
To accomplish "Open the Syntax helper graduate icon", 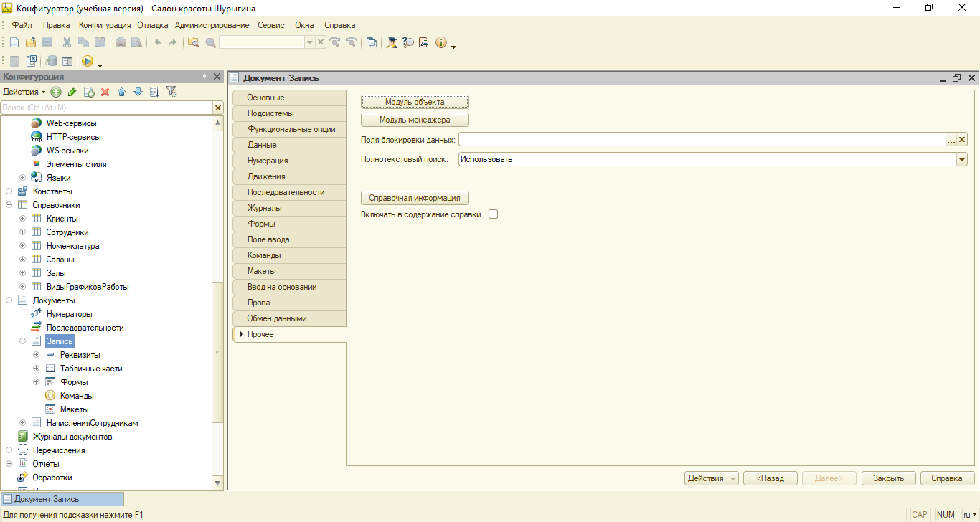I will click(x=392, y=42).
